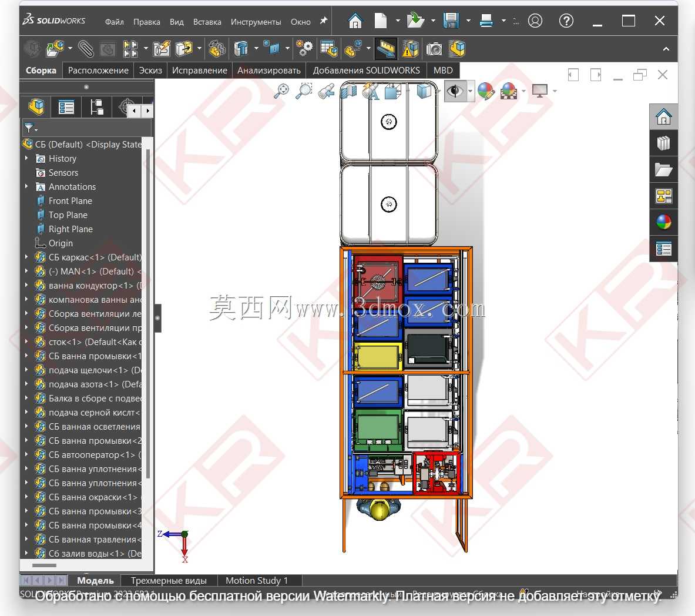Expand the СБ ванна окраски<1> component
Image resolution: width=695 pixels, height=616 pixels.
tap(26, 497)
